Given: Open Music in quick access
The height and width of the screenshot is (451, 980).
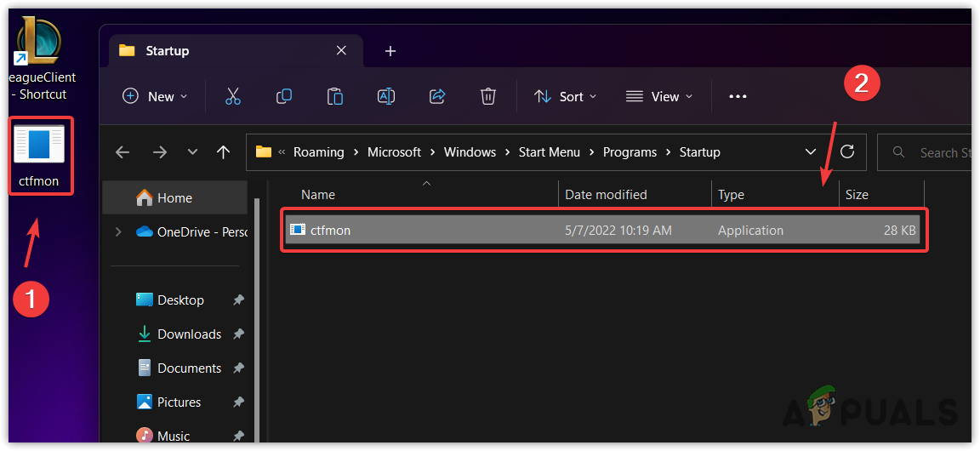Looking at the screenshot, I should [x=163, y=436].
